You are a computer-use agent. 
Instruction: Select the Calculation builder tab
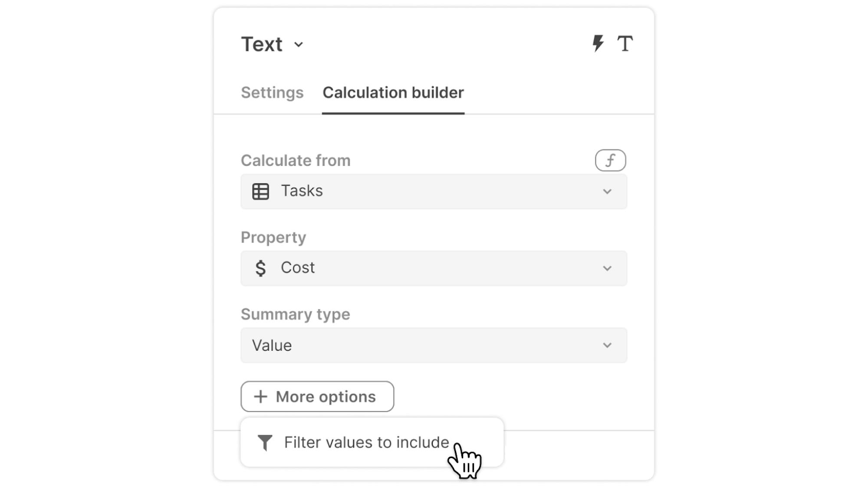pyautogui.click(x=393, y=93)
